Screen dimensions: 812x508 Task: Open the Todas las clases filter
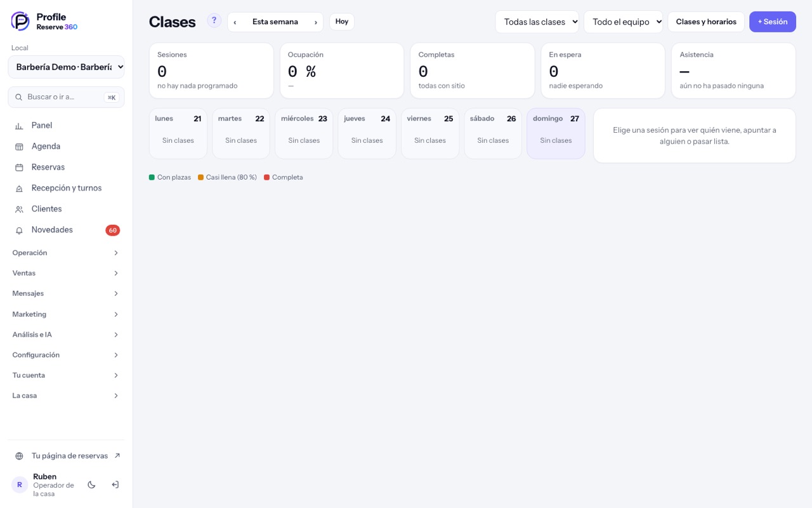point(537,22)
